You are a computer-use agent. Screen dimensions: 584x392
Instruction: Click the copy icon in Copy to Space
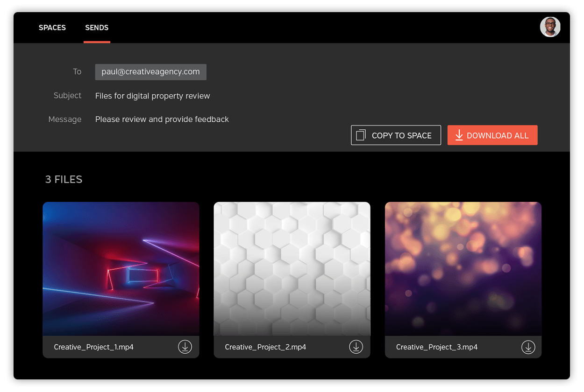(361, 135)
